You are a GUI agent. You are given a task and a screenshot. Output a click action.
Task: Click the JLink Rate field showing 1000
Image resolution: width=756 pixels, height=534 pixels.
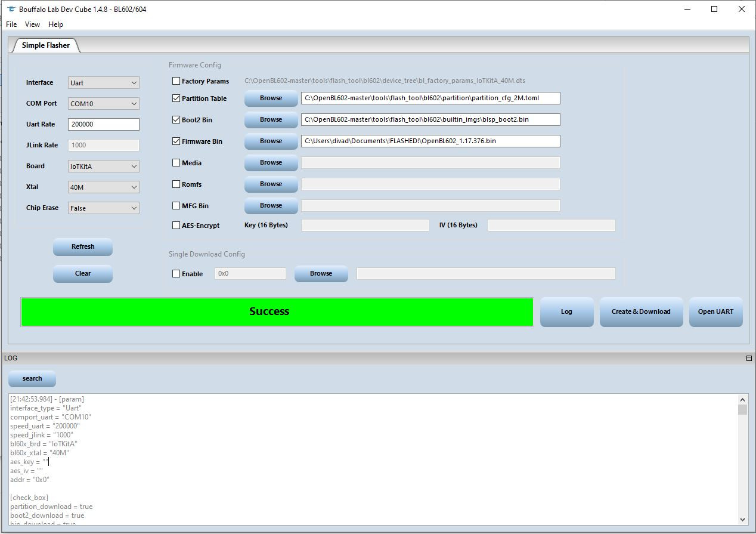[104, 145]
